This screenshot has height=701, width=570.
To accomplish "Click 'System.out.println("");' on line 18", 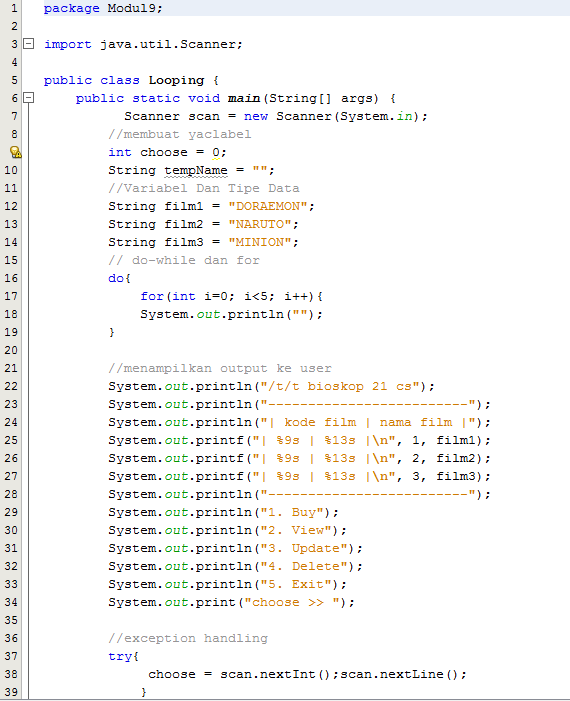I will [231, 314].
